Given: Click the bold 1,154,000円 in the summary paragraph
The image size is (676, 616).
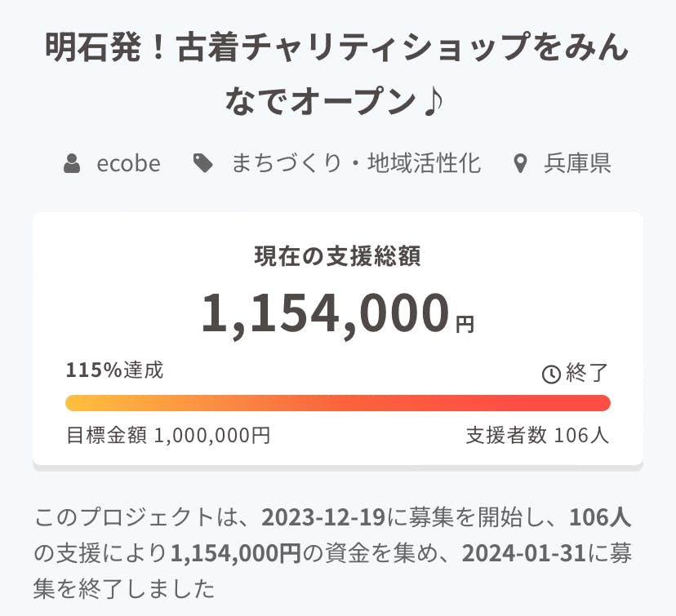Looking at the screenshot, I should (x=236, y=552).
